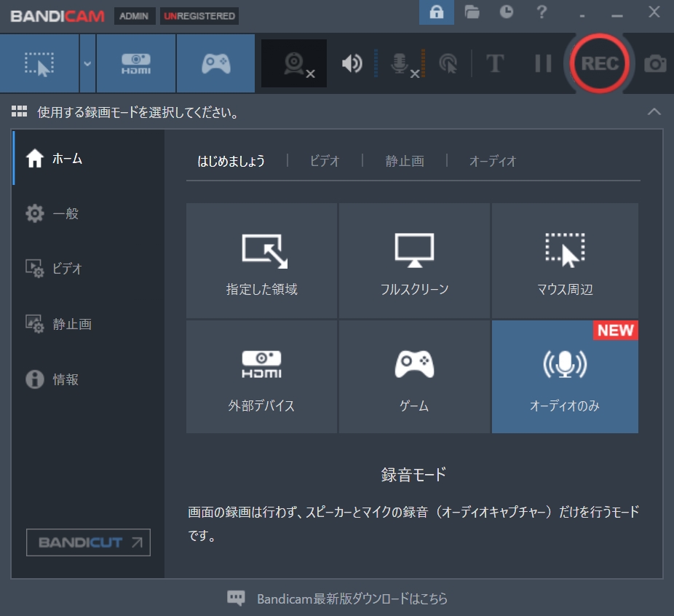The image size is (674, 616).
Task: Click the Bandicam最新版ダウンロード link
Action: tap(353, 598)
